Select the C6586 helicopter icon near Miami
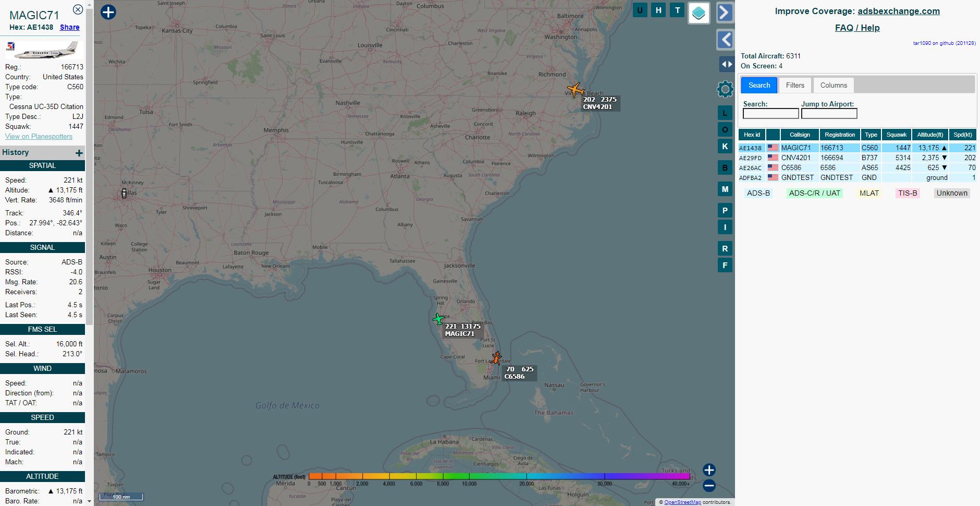980x506 pixels. coord(496,358)
